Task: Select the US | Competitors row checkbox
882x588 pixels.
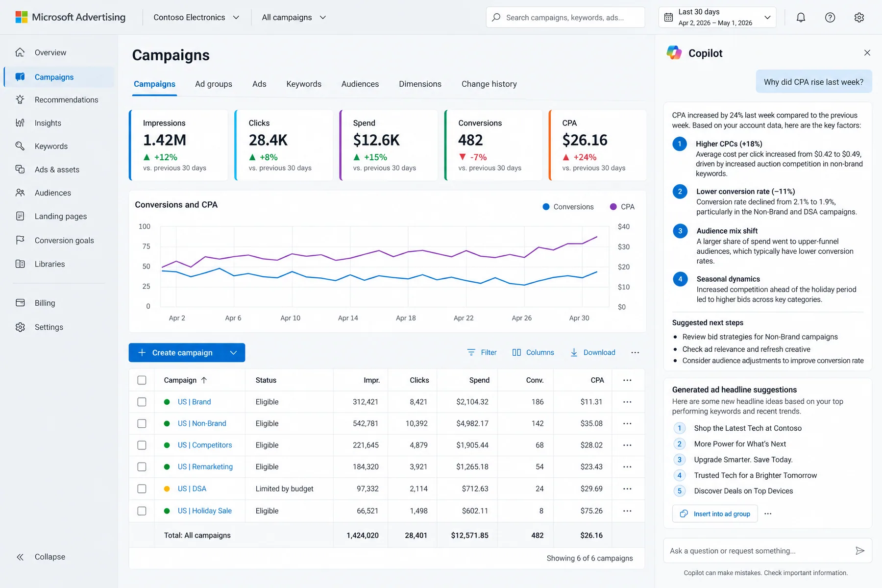Action: pos(142,445)
